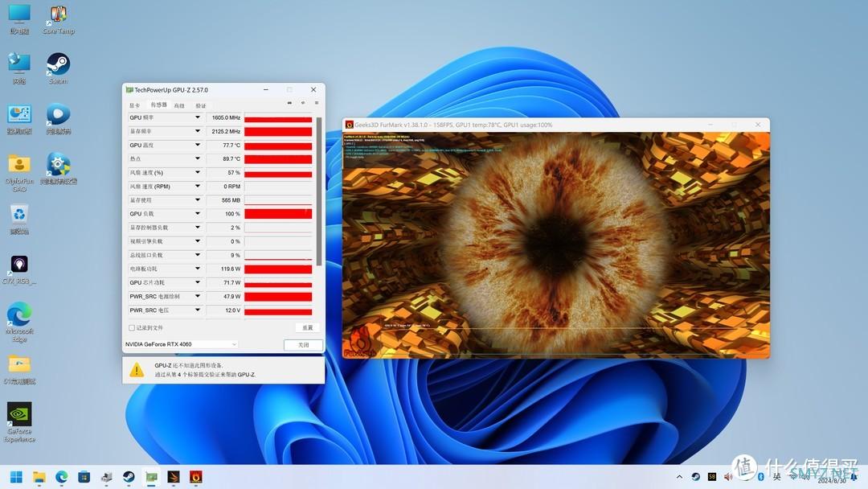
Task: Switch to the 传感器 tab in GPU-Z
Action: [158, 105]
